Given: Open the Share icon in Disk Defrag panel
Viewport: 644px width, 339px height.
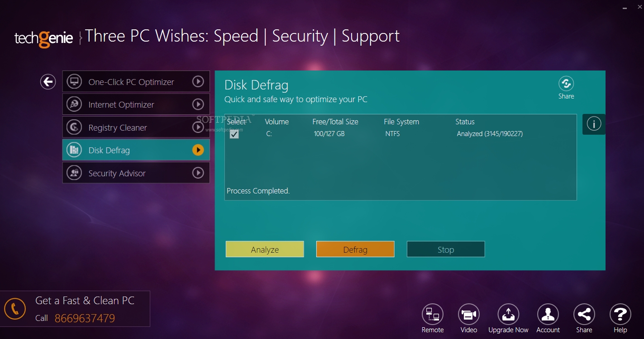Looking at the screenshot, I should (566, 84).
